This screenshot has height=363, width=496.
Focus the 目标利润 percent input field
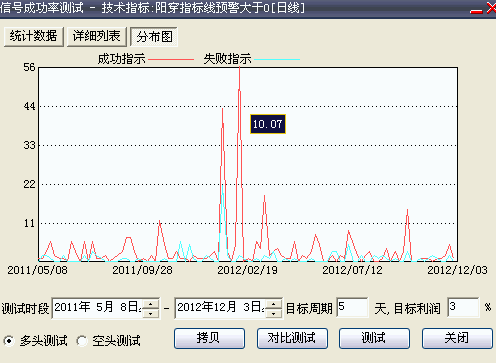(463, 307)
